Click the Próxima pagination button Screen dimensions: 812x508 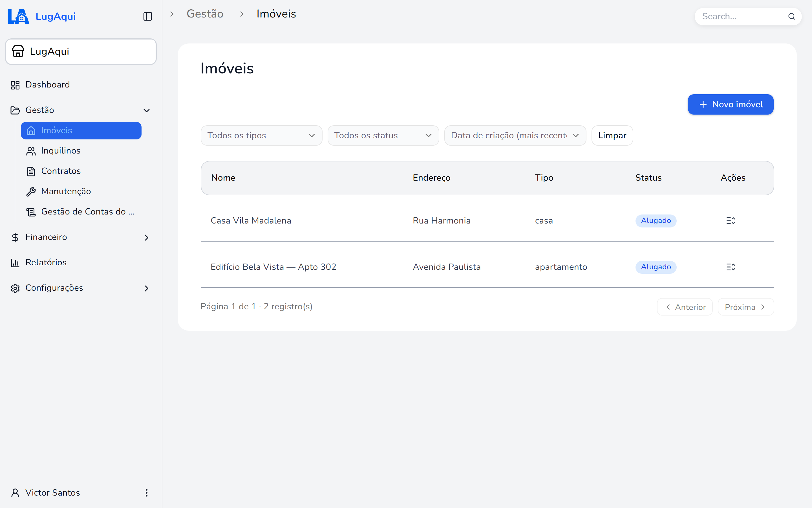tap(745, 307)
